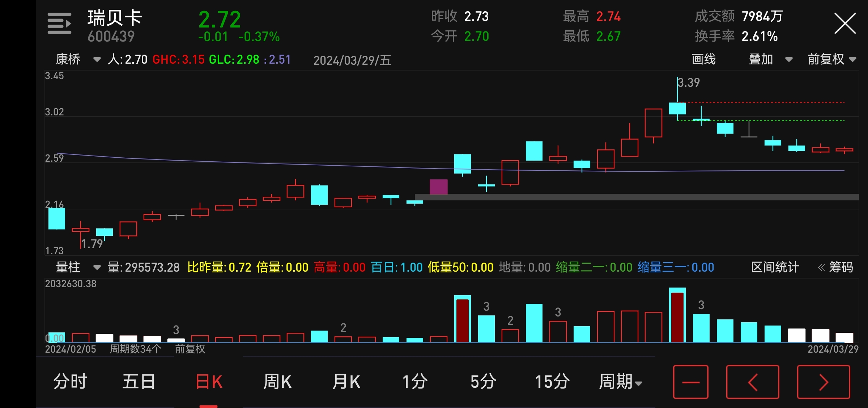This screenshot has height=408, width=868.
Task: Select the 周K weekly chart tab
Action: tap(277, 382)
